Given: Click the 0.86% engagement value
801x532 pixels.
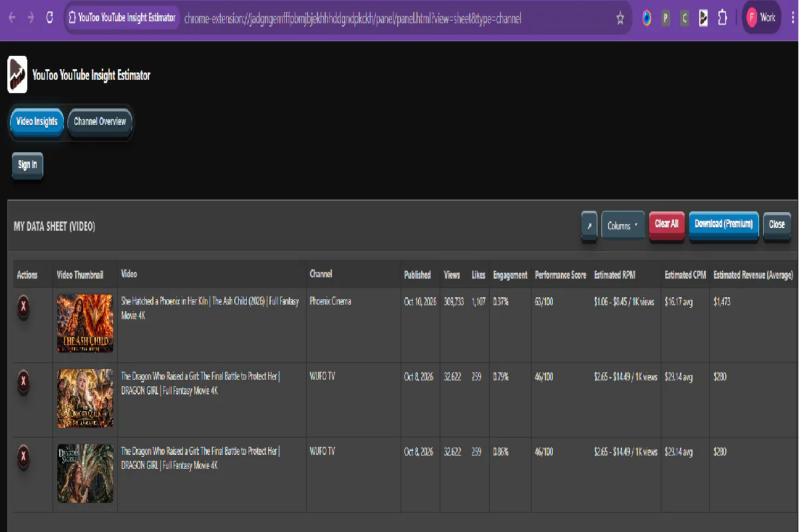Looking at the screenshot, I should 501,452.
